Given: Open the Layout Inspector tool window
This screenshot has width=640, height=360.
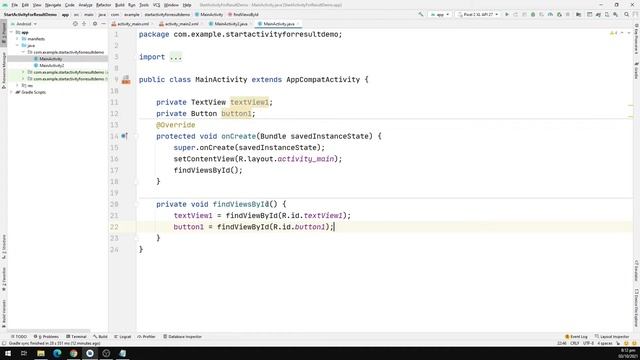Looking at the screenshot, I should 612,337.
